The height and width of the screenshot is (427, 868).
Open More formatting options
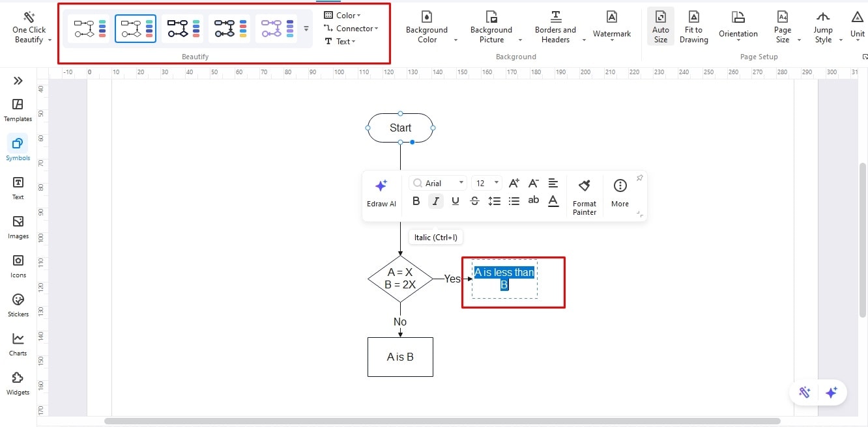click(620, 193)
